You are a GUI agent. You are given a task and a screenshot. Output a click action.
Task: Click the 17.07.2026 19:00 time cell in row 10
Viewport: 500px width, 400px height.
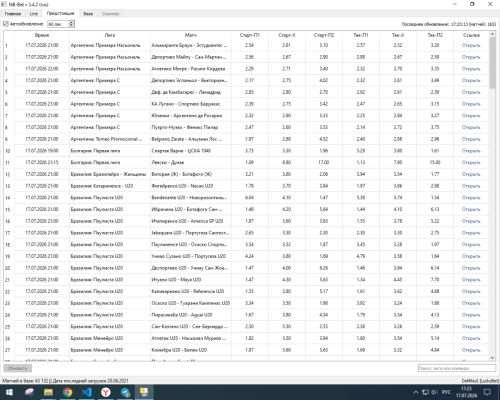pyautogui.click(x=42, y=151)
